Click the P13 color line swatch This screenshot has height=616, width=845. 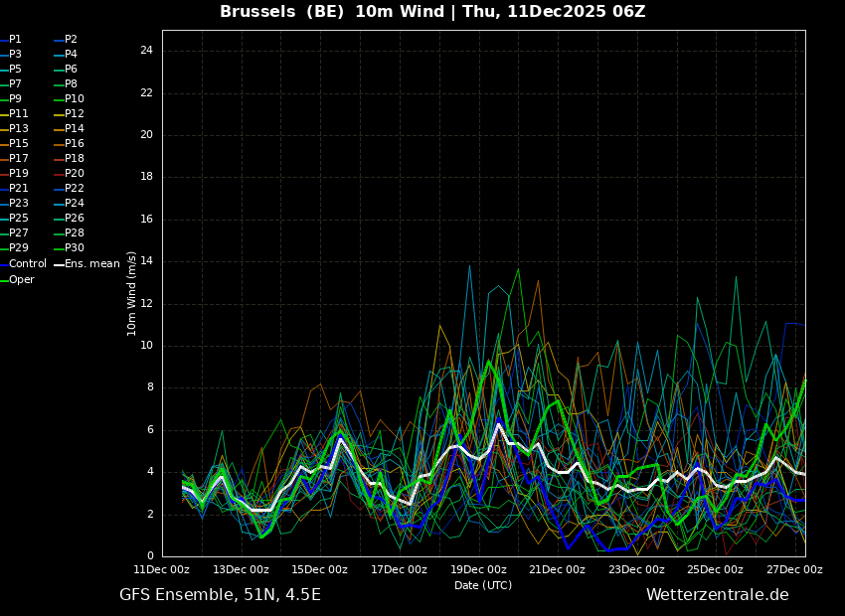(x=4, y=129)
